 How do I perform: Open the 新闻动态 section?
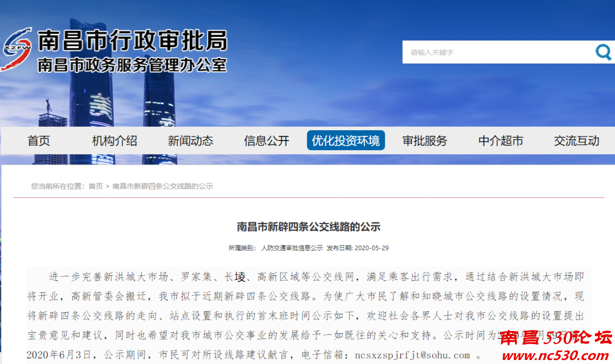(190, 140)
